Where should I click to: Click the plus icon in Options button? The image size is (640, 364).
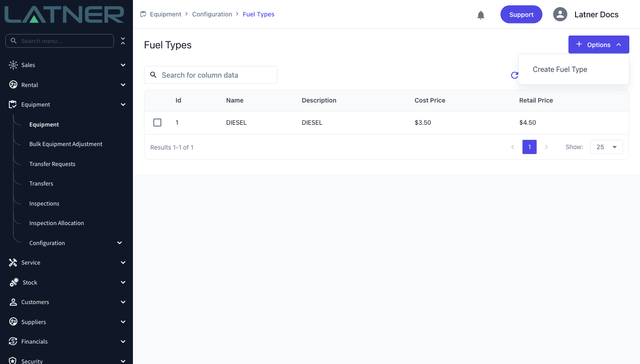579,44
